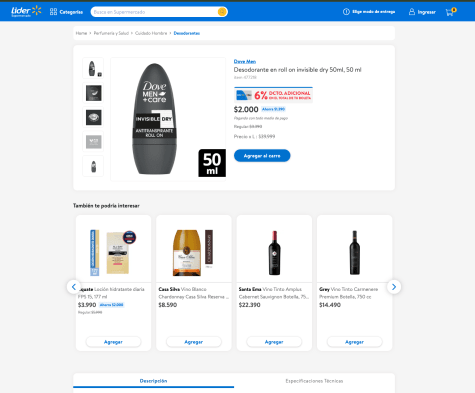Viewport: 475px width, 393px height.
Task: Click the Lider logo in the header
Action: point(26,11)
